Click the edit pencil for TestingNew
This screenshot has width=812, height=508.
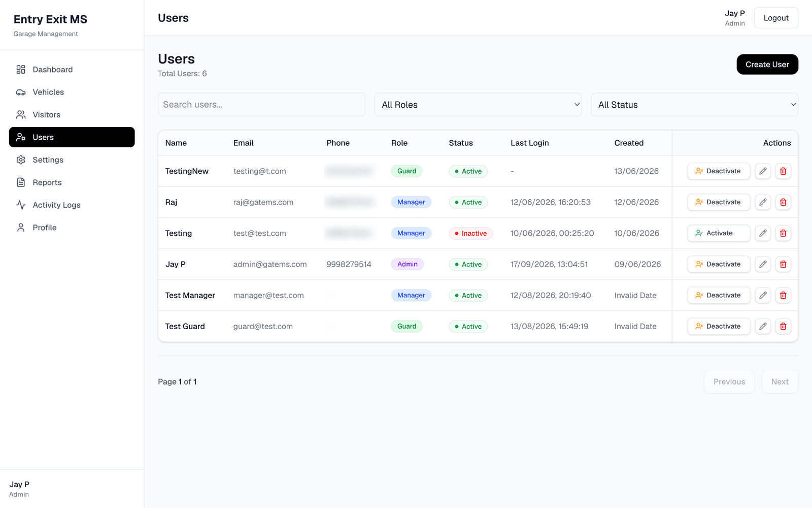click(x=763, y=171)
